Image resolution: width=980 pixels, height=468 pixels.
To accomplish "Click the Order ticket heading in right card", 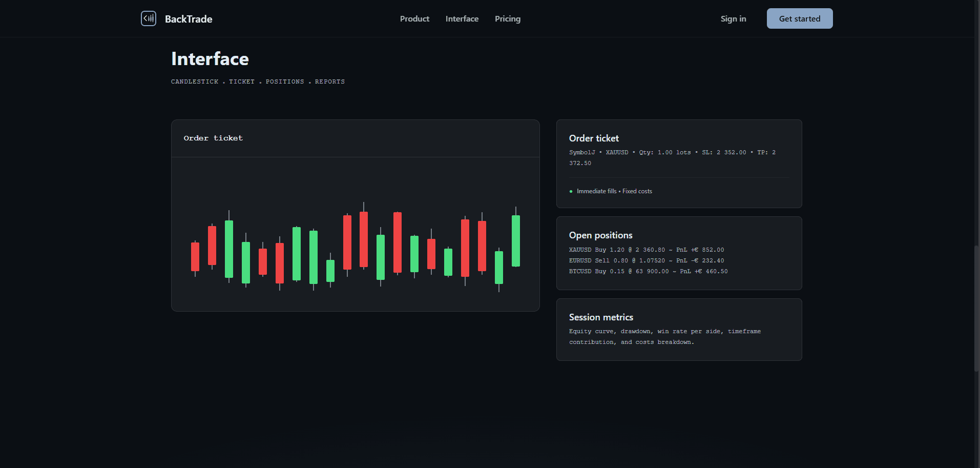I will 594,138.
